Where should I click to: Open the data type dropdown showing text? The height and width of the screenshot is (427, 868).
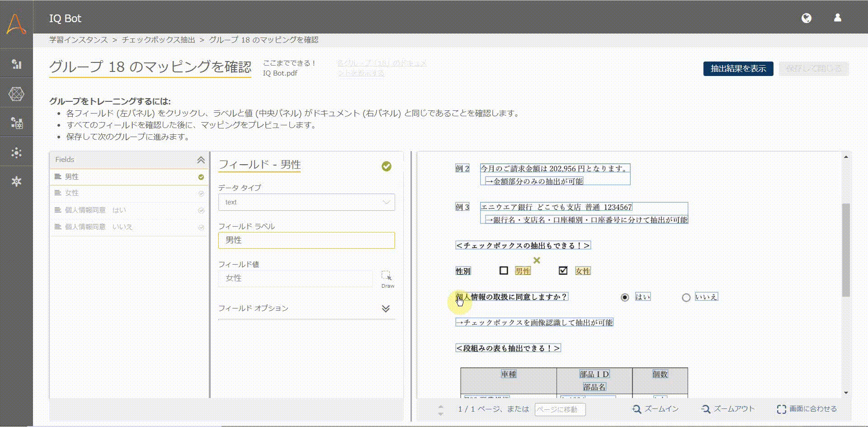(x=307, y=202)
